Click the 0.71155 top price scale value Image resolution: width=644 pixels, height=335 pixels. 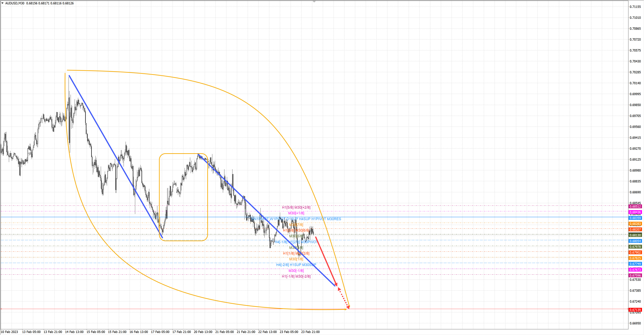pyautogui.click(x=635, y=7)
